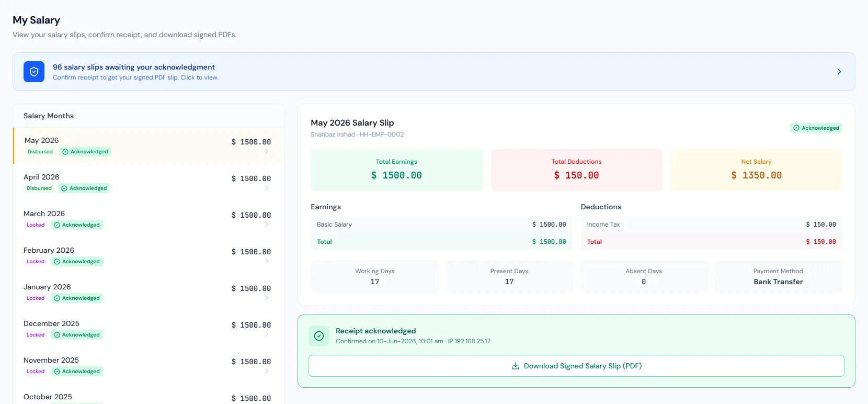Click the Acknowledged badge under May 2026

click(85, 152)
